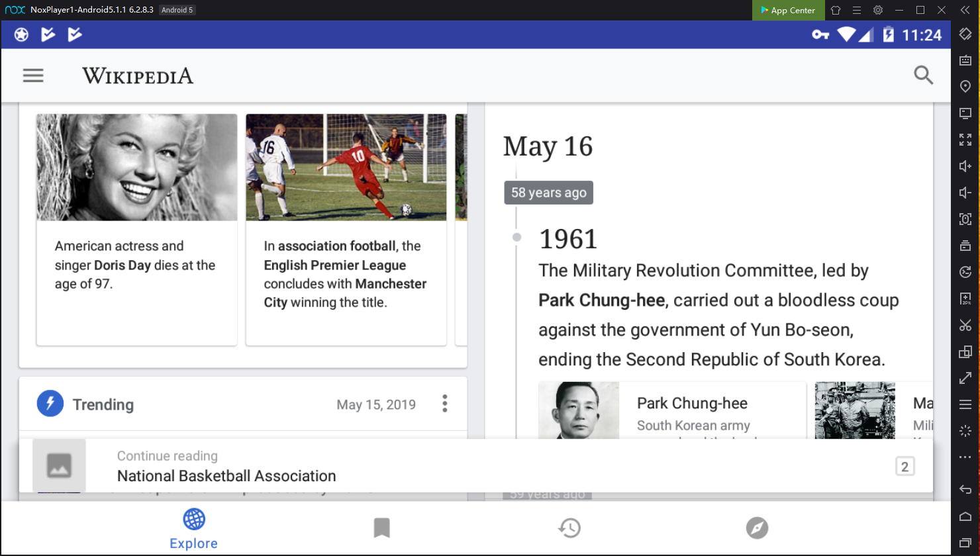The height and width of the screenshot is (556, 980).
Task: Click the star notification icon in status bar
Action: [x=21, y=34]
